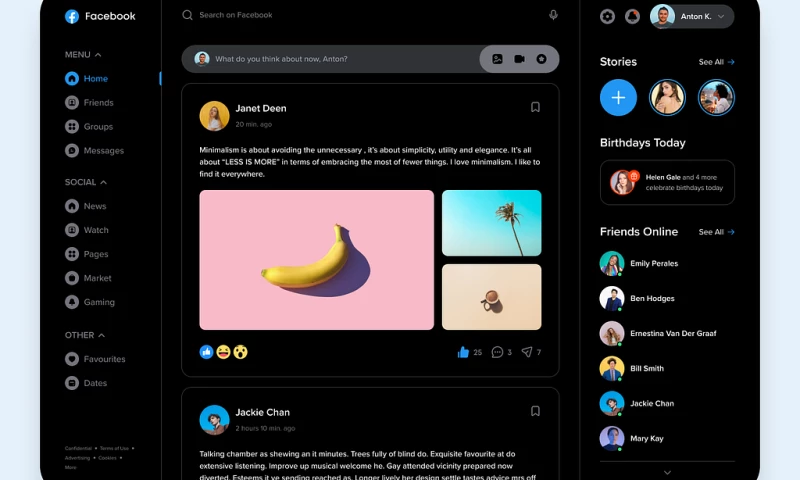800x480 pixels.
Task: Expand the friends list with bottom chevron
Action: (x=667, y=472)
